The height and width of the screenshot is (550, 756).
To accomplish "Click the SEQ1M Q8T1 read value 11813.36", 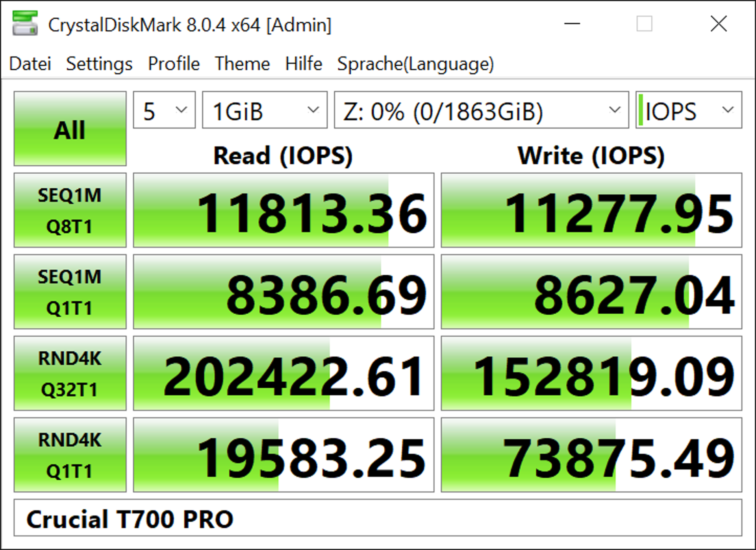I will (x=283, y=210).
